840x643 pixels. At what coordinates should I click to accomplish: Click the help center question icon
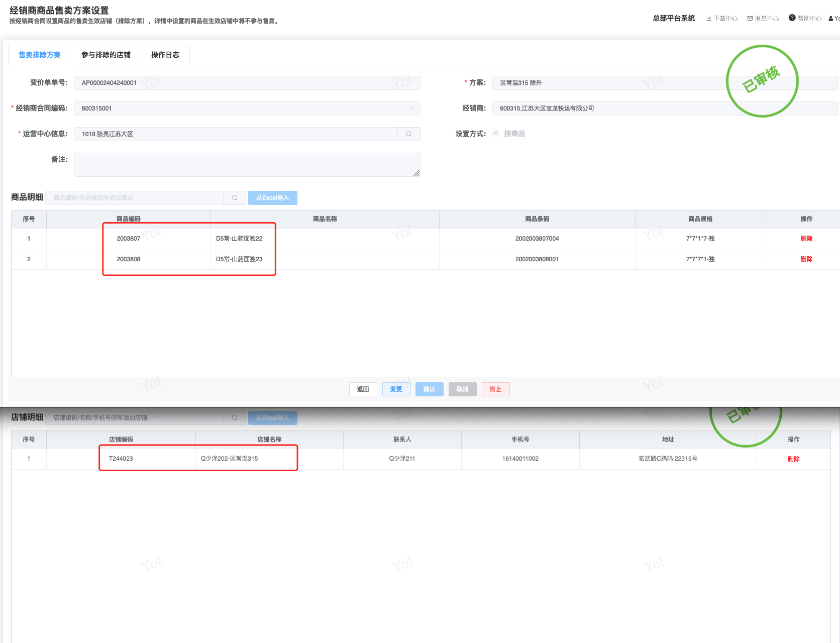click(792, 18)
